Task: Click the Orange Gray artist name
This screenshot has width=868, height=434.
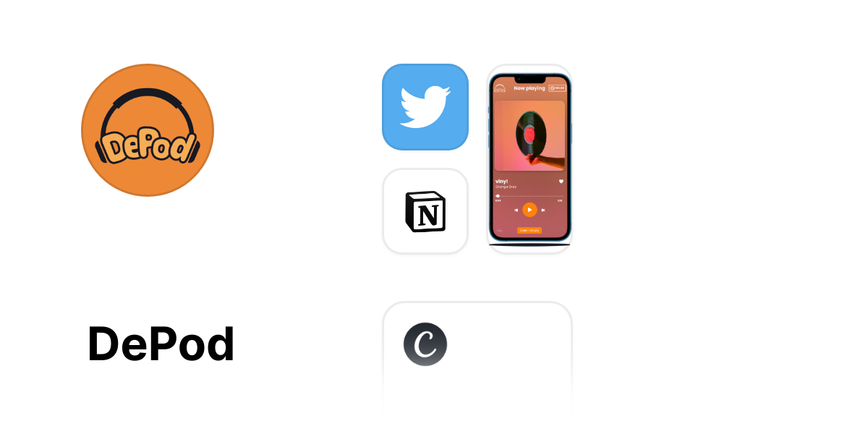Action: tap(506, 187)
